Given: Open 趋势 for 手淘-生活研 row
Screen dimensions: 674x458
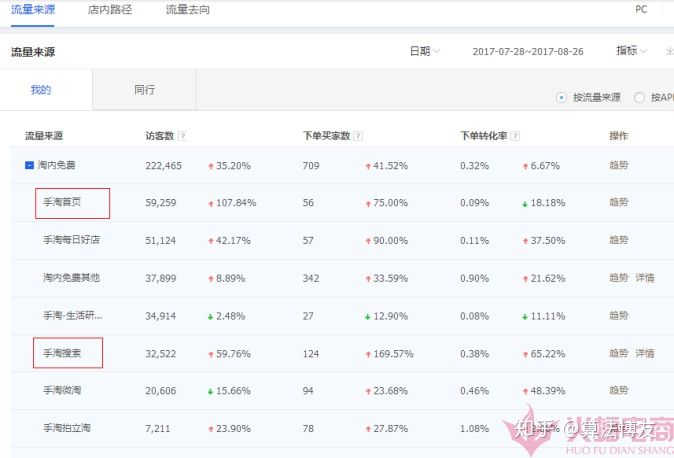Looking at the screenshot, I should point(619,316).
